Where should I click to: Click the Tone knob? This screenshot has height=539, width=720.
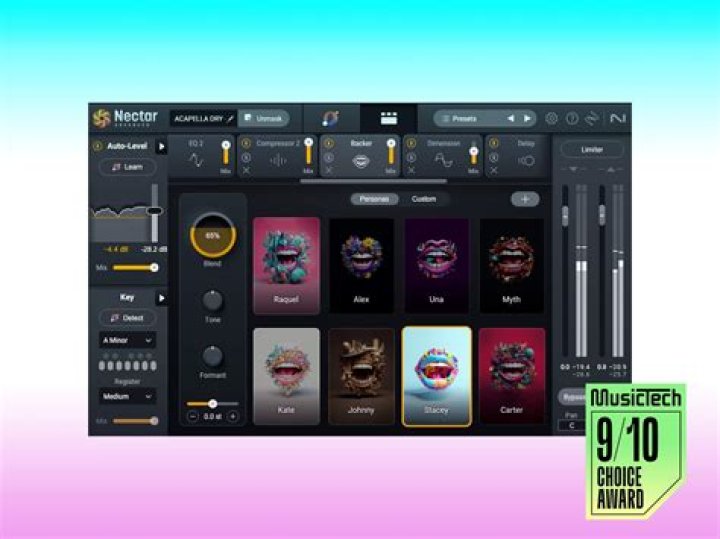coord(213,301)
